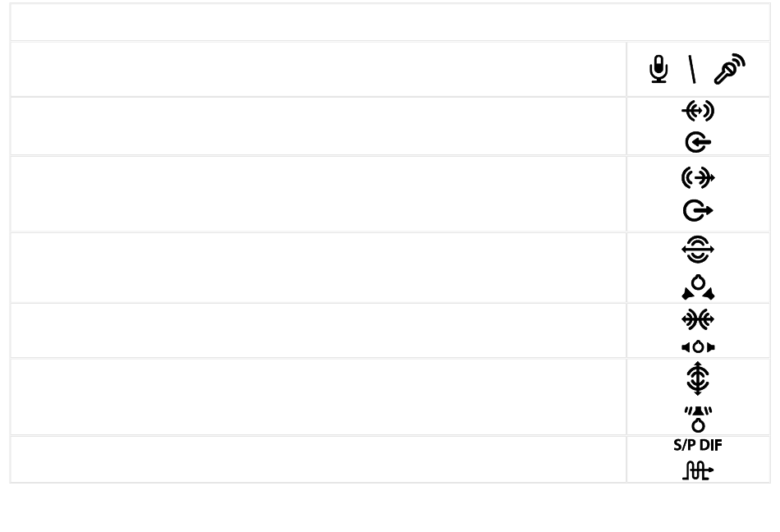Select the side speakers beside listener icon
Viewport: 780px width, 532px height.
click(x=698, y=347)
